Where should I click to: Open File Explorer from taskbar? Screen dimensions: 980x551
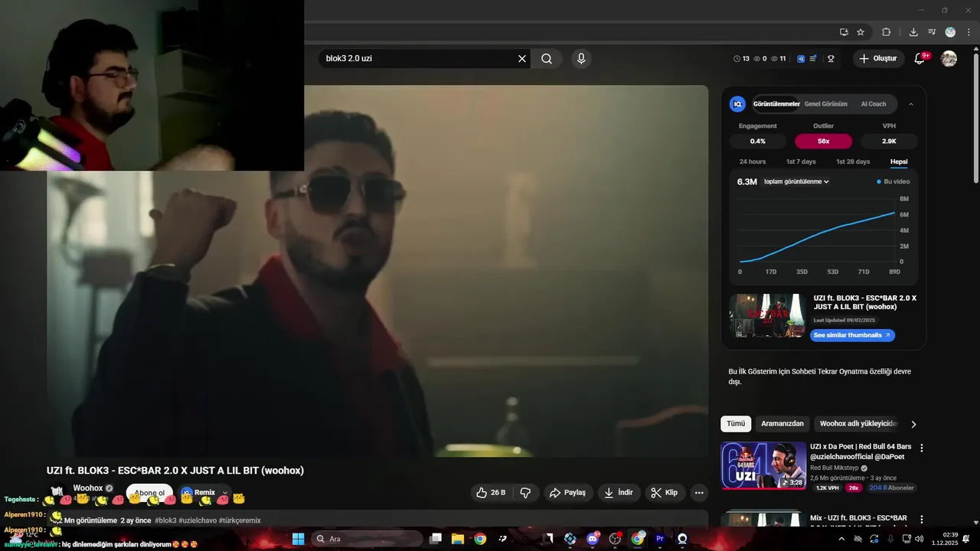tap(457, 539)
